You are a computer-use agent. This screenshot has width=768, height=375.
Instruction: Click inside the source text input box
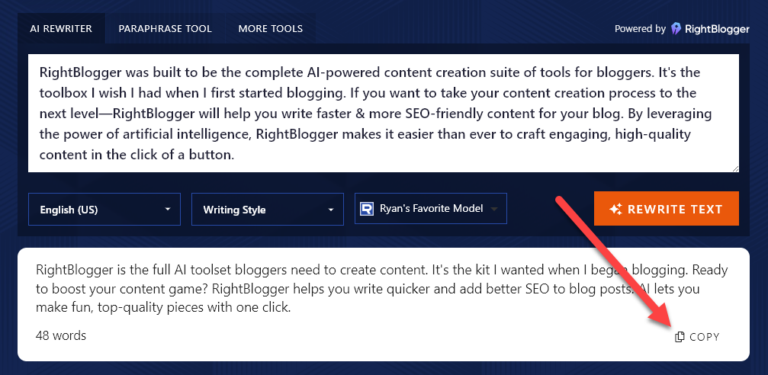point(384,113)
